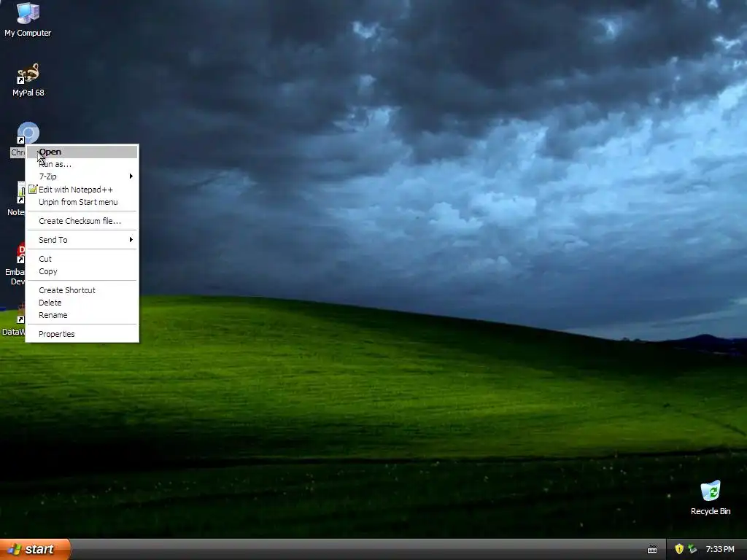
Task: Click the keyboard icon in the taskbar
Action: point(652,550)
